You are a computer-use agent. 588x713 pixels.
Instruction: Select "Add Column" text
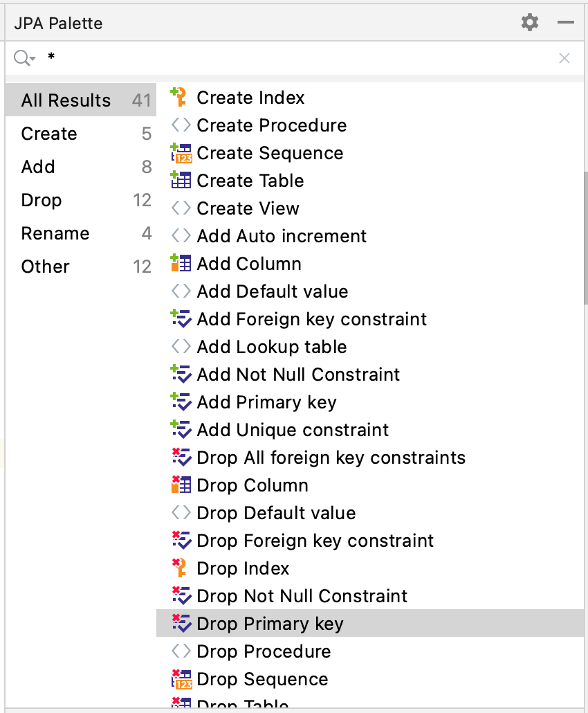coord(249,264)
